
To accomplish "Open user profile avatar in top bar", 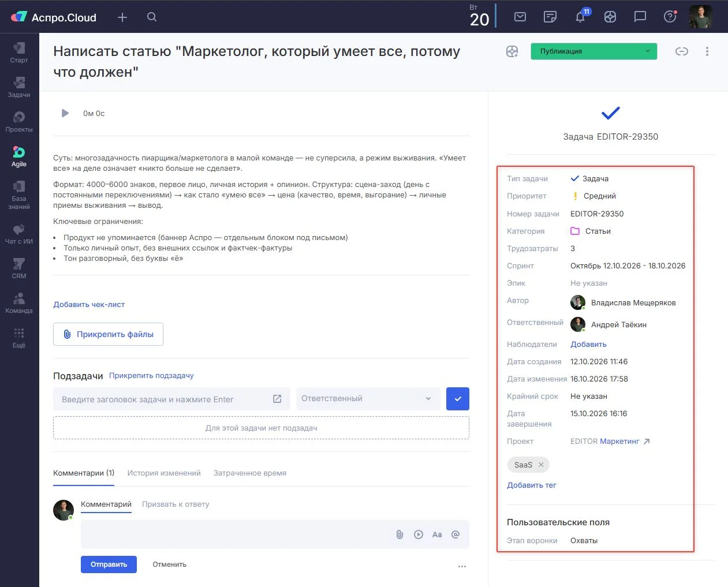I will click(x=701, y=17).
